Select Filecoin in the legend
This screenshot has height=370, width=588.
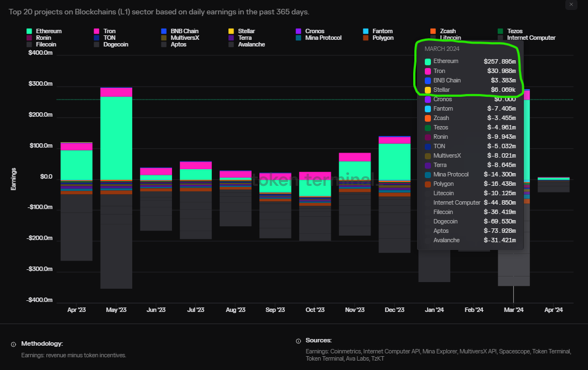click(41, 45)
